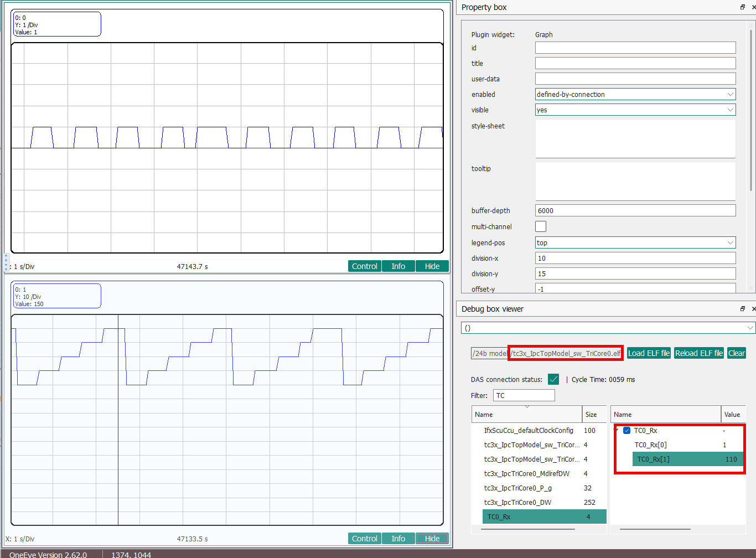Collapse the TC0_Rx tree node

pyautogui.click(x=617, y=430)
